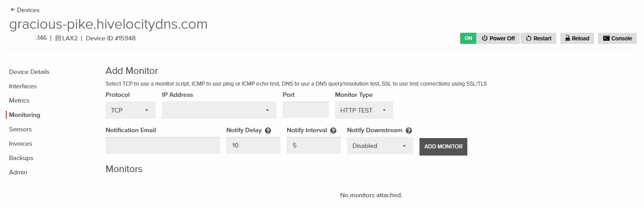Click the Reload button
This screenshot has width=644, height=208.
pos(576,38)
